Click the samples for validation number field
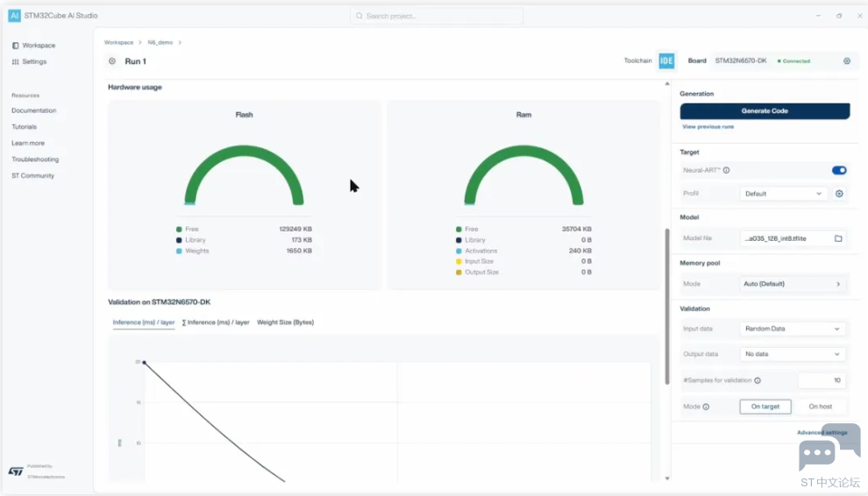868x496 pixels. 822,380
